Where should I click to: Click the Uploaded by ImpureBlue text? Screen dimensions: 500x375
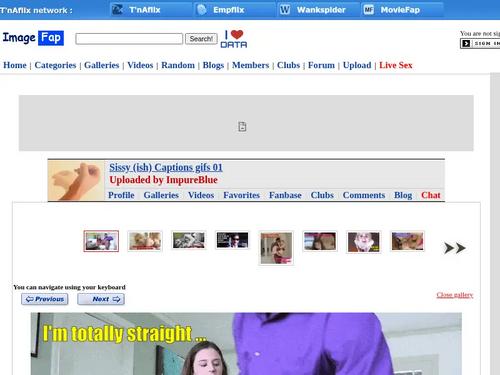click(163, 180)
